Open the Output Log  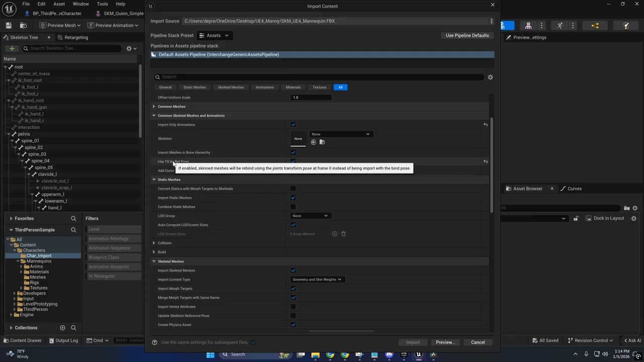coord(63,340)
